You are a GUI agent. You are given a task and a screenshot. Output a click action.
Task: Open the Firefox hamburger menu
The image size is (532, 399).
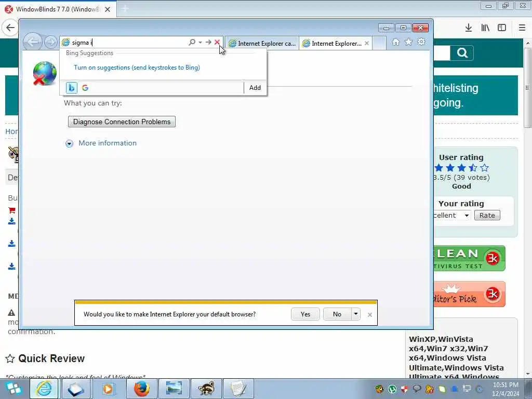[522, 28]
